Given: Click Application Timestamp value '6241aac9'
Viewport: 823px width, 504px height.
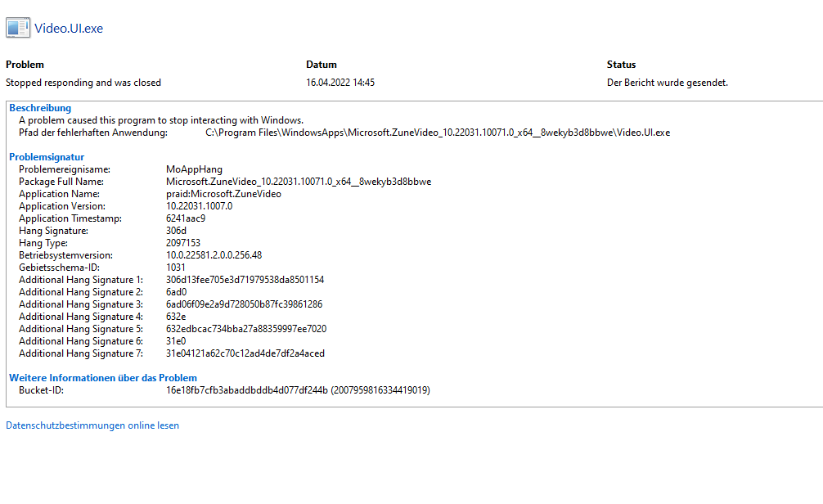Looking at the screenshot, I should pyautogui.click(x=186, y=218).
